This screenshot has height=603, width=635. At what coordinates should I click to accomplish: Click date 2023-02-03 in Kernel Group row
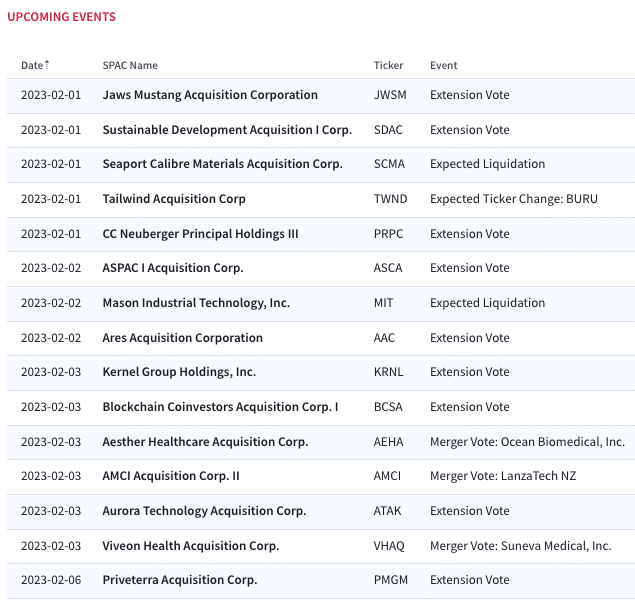pyautogui.click(x=51, y=372)
